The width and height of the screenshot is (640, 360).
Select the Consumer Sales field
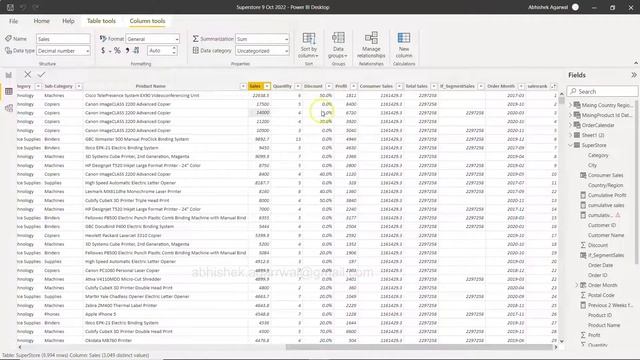[x=605, y=175]
